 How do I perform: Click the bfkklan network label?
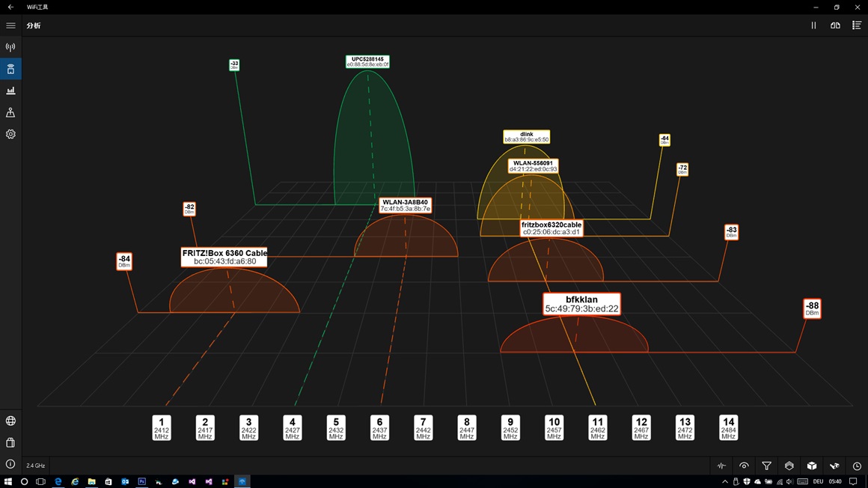(x=582, y=304)
